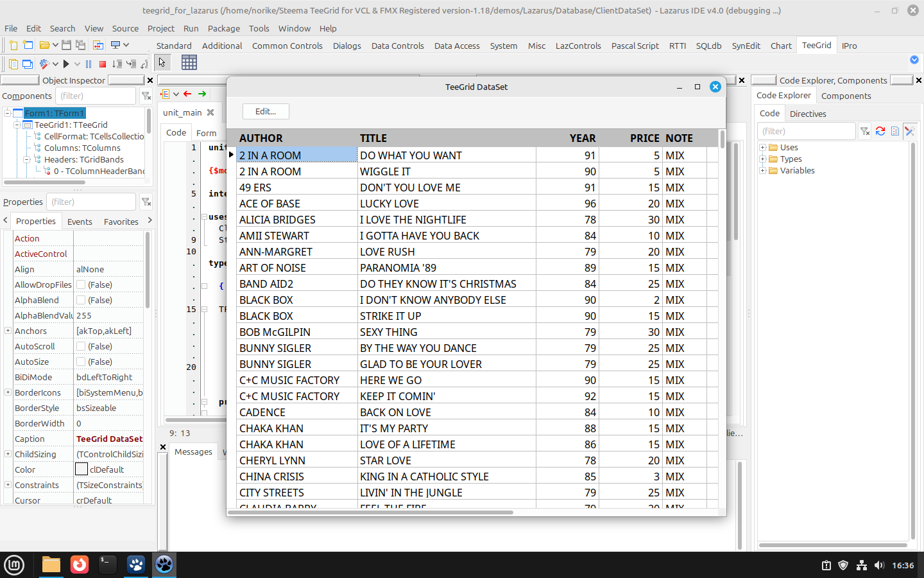Click the TeeGrid vertical scrollbar
This screenshot has height=578, width=924.
click(x=723, y=139)
